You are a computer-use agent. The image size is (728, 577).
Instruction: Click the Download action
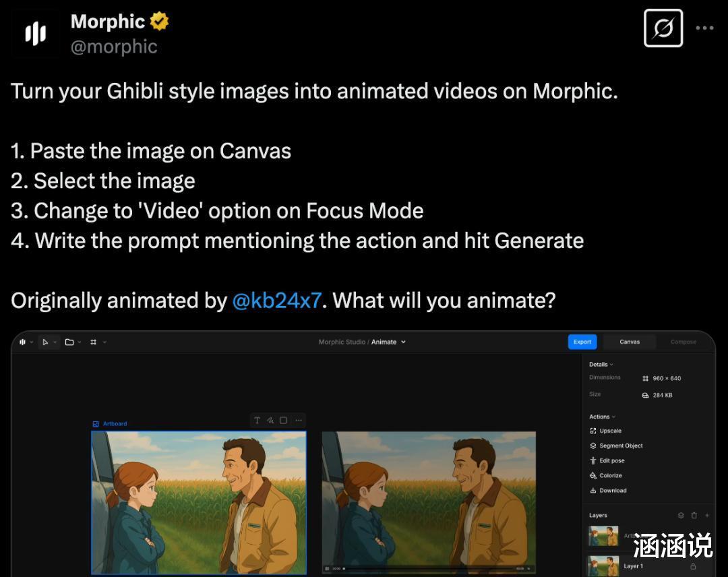click(608, 490)
